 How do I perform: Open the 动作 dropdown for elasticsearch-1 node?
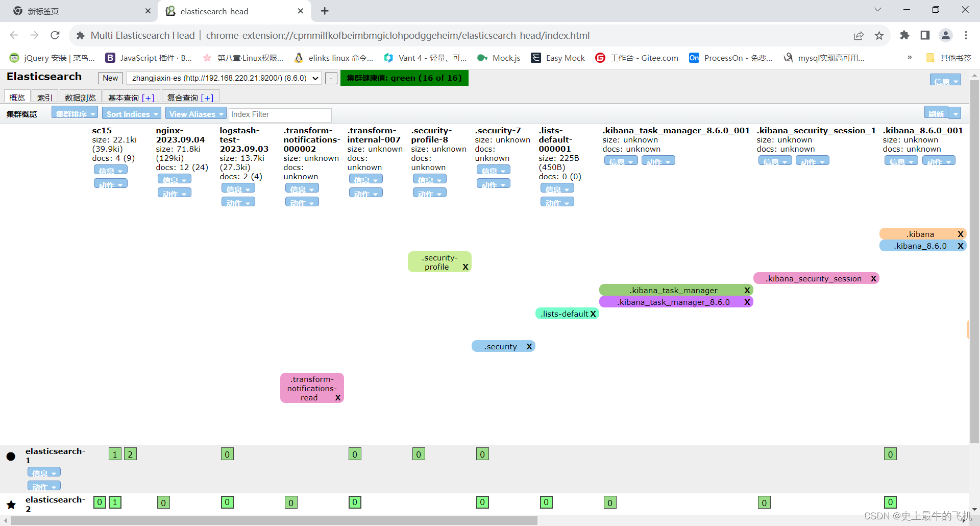(x=44, y=486)
